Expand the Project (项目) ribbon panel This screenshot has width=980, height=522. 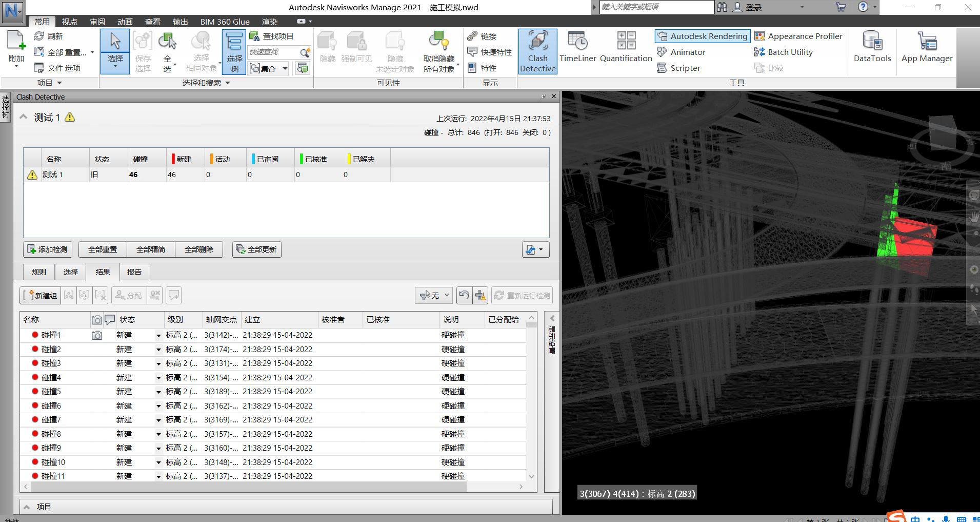pyautogui.click(x=49, y=83)
